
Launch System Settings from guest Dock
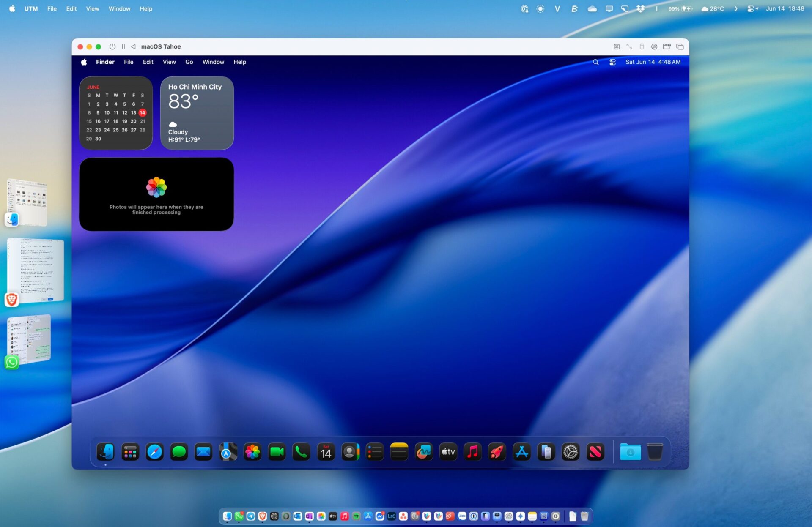point(570,452)
